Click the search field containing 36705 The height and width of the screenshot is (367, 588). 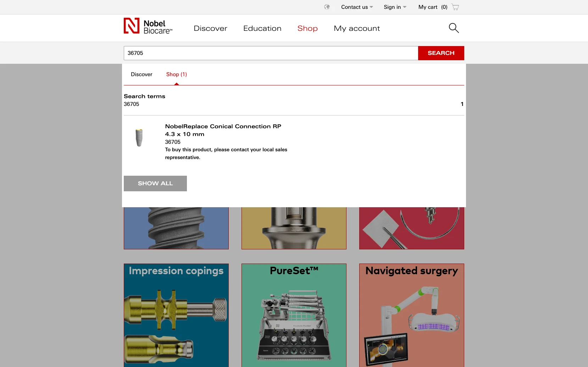271,53
